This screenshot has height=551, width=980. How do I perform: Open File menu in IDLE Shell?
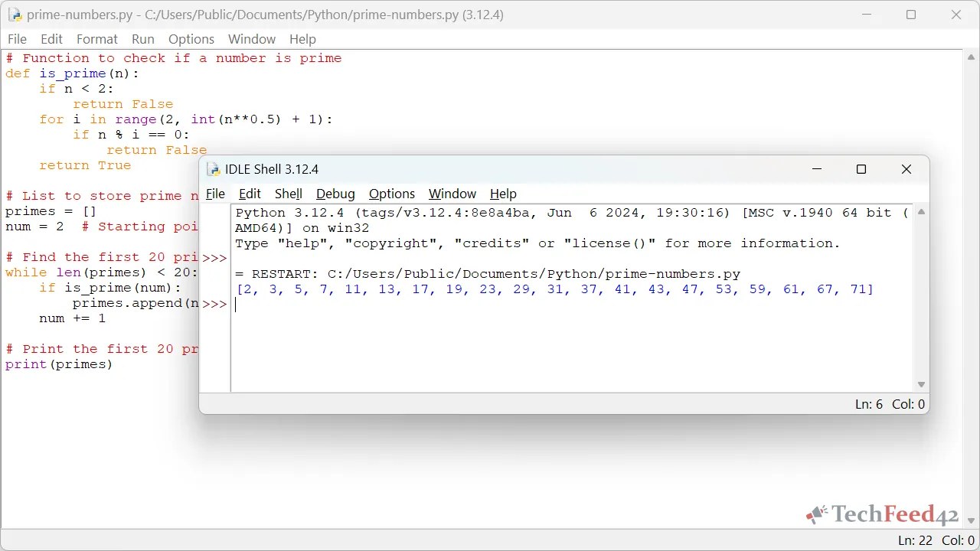click(x=216, y=194)
